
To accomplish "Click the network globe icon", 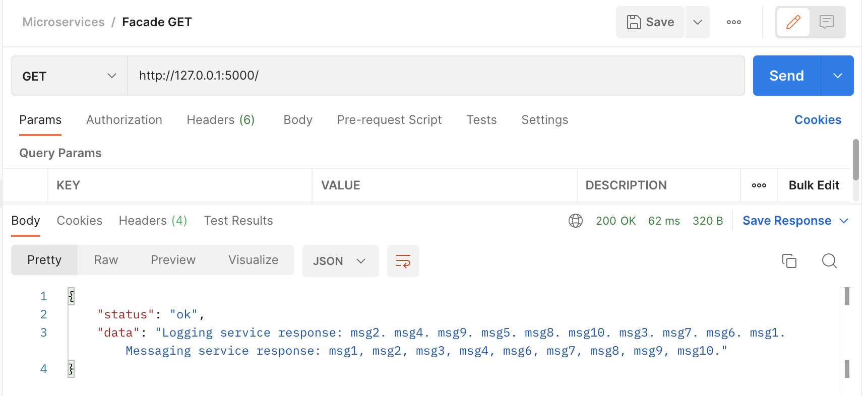I will [575, 221].
